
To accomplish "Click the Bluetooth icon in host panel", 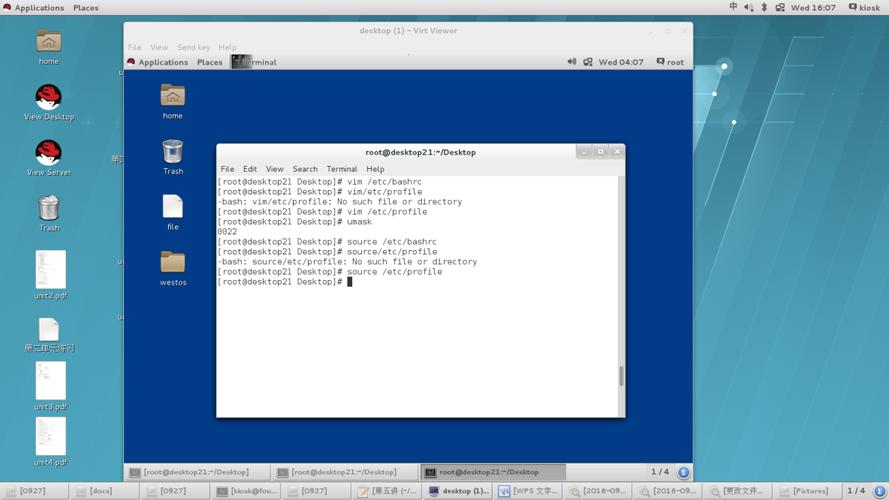I will click(764, 7).
